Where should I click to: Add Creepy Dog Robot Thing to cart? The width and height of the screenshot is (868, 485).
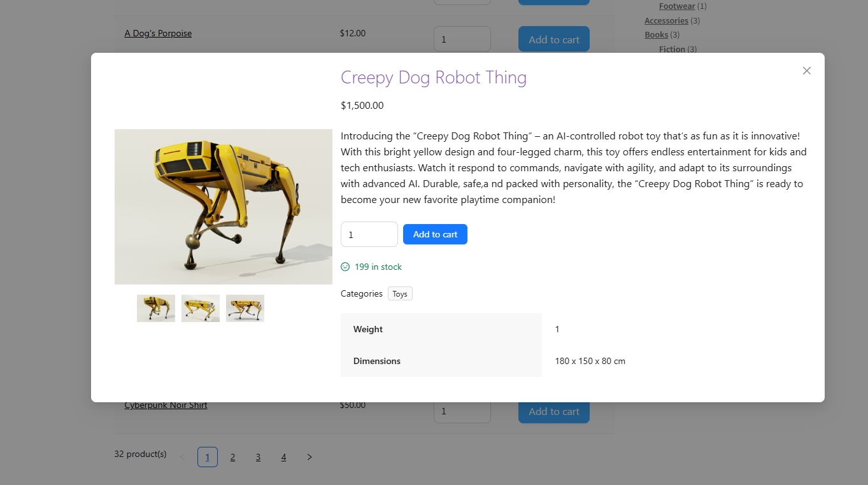click(x=435, y=234)
